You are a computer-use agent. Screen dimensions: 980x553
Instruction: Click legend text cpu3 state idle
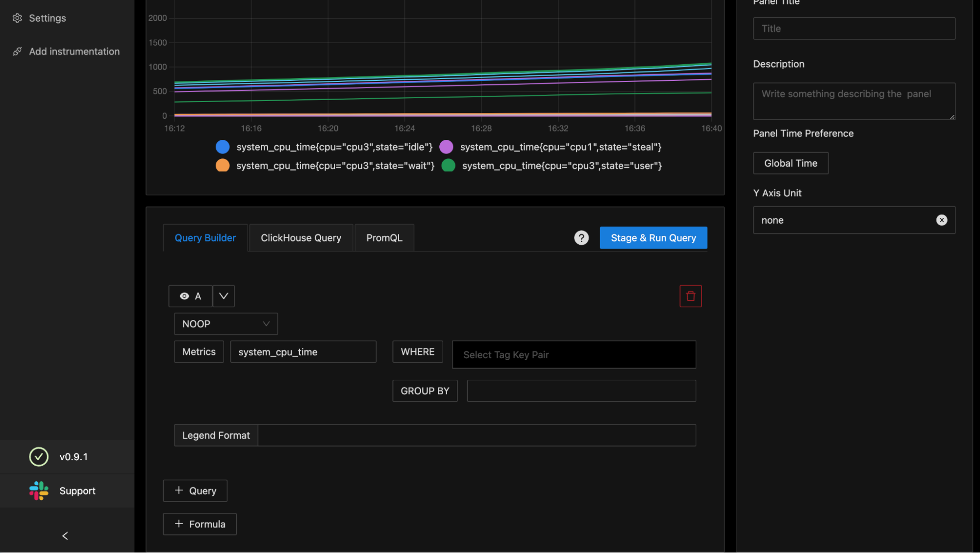pos(334,147)
